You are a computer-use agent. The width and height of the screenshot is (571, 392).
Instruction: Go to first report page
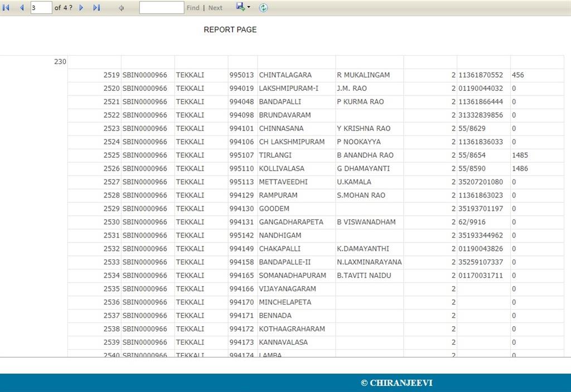6,7
